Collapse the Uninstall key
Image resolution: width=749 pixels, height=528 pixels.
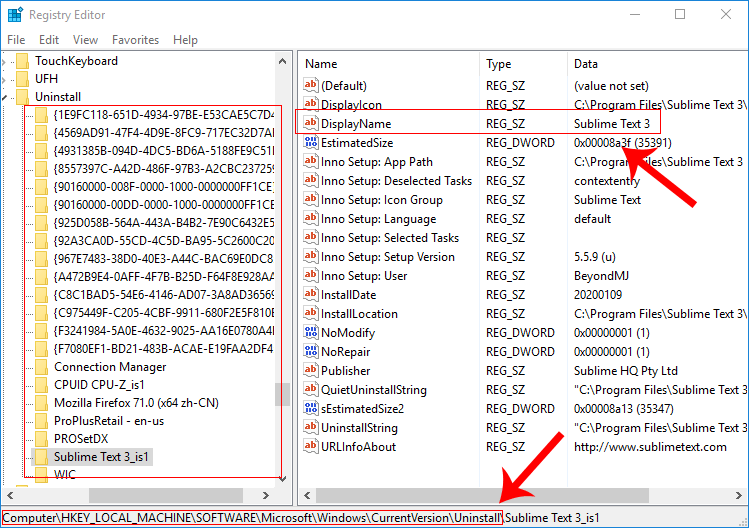click(x=4, y=97)
